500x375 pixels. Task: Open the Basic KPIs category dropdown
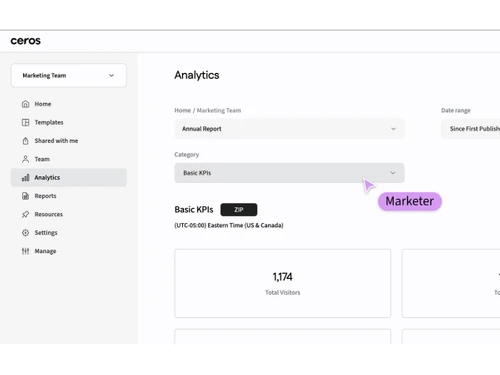tap(289, 173)
